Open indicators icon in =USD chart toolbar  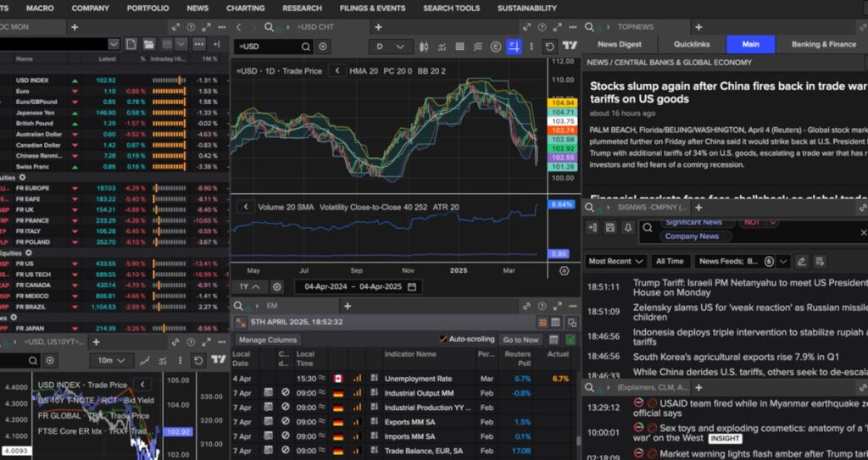coord(442,47)
